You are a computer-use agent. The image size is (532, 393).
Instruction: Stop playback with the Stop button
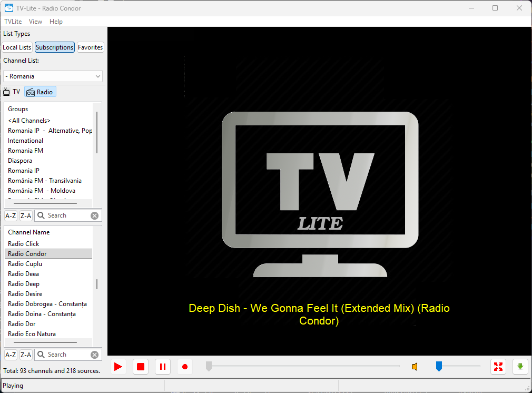[141, 367]
